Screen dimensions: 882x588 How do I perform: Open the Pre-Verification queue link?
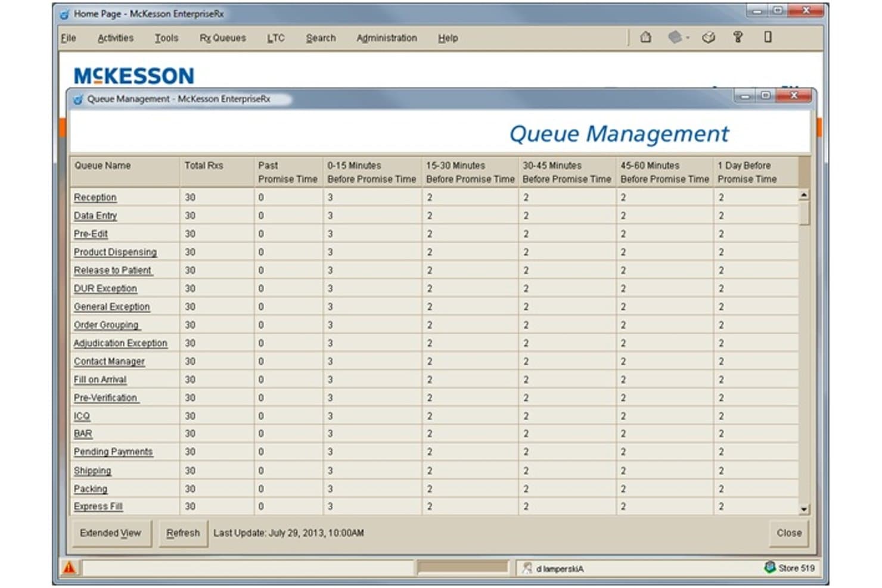pyautogui.click(x=105, y=398)
